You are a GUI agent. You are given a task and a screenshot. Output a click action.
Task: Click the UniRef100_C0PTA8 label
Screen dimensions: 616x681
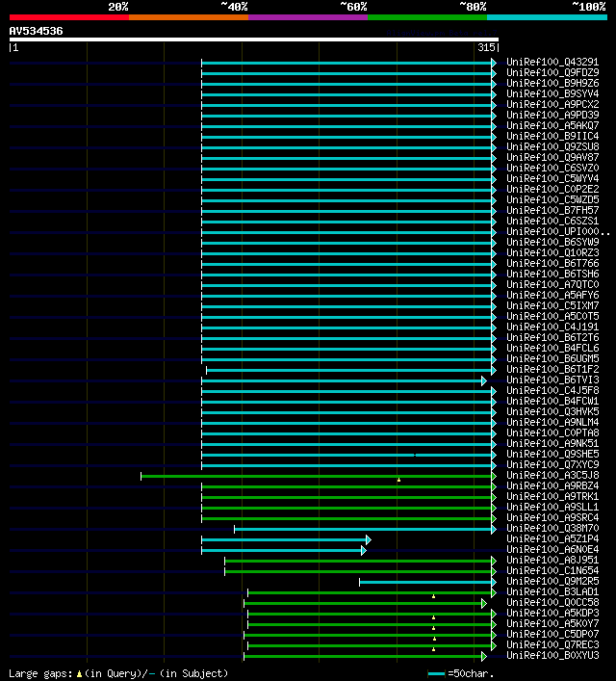coord(552,433)
